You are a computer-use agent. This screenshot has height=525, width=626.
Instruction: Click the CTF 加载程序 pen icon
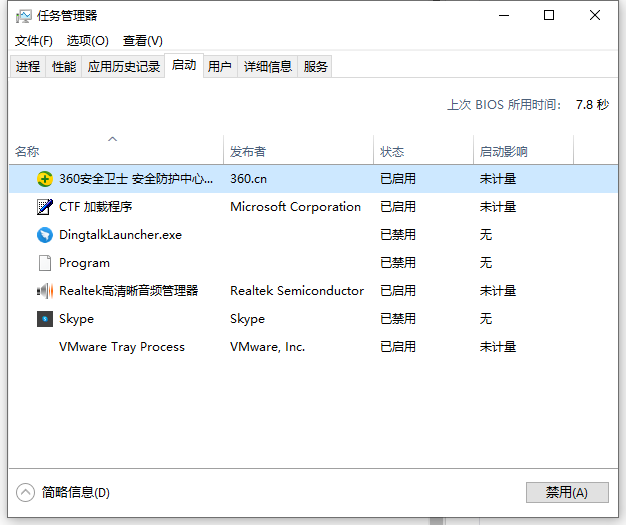[45, 207]
